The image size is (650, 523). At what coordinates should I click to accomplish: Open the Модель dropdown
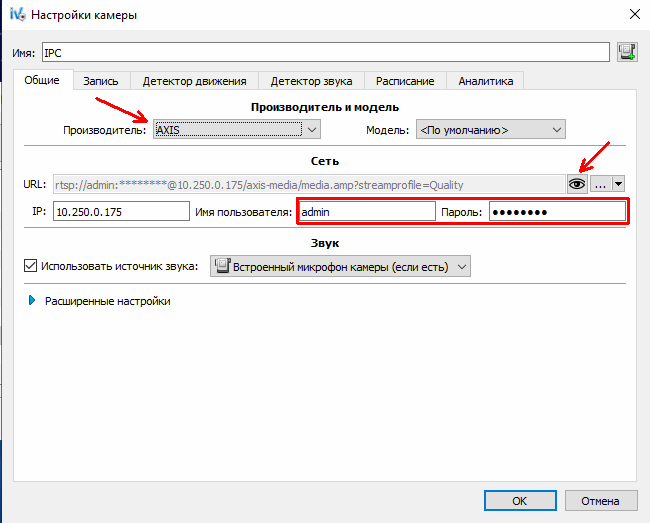click(x=491, y=130)
